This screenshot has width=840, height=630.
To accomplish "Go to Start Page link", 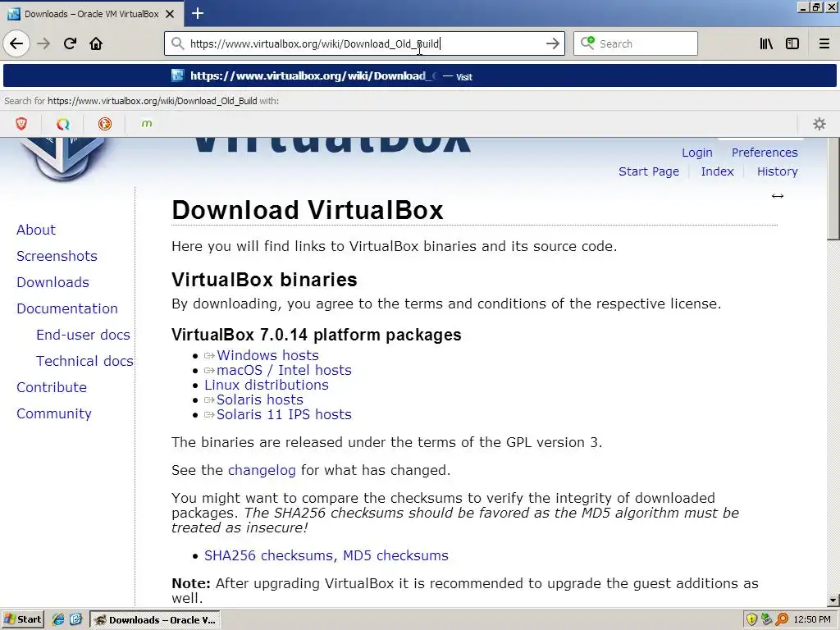I will pyautogui.click(x=649, y=171).
